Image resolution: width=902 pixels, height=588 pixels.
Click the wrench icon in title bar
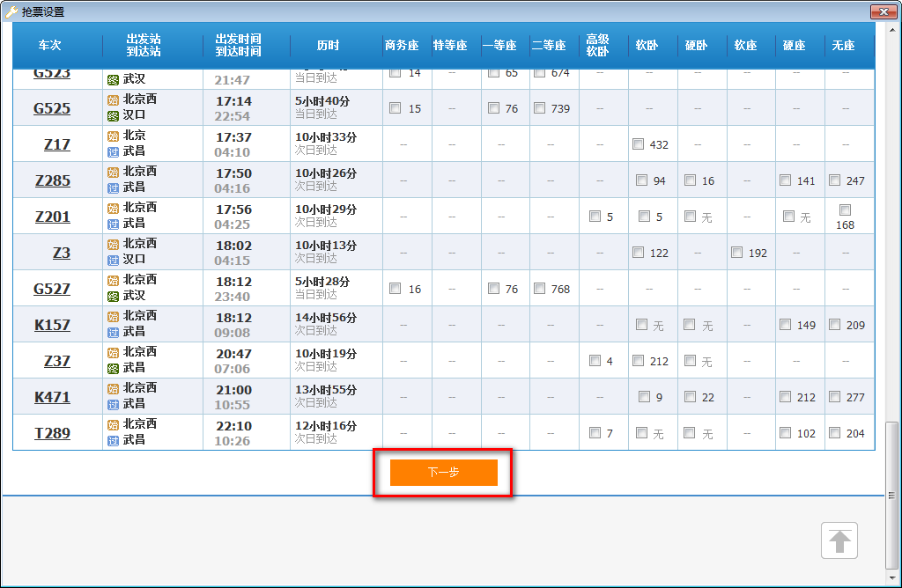11,11
